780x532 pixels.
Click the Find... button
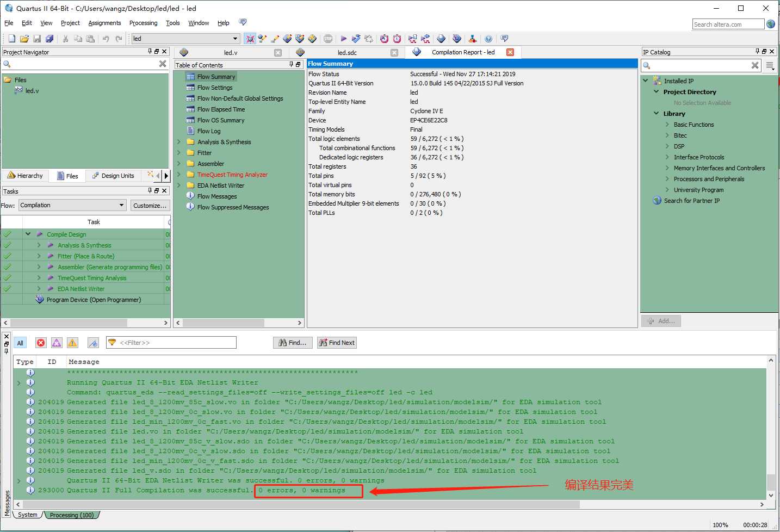pyautogui.click(x=293, y=343)
